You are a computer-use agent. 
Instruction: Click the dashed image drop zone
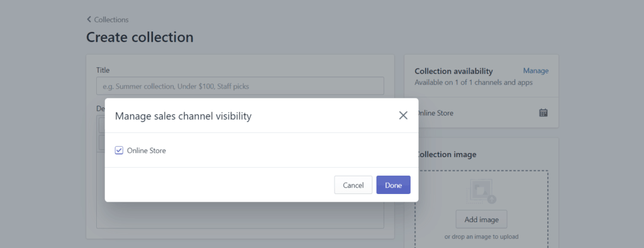(x=481, y=209)
